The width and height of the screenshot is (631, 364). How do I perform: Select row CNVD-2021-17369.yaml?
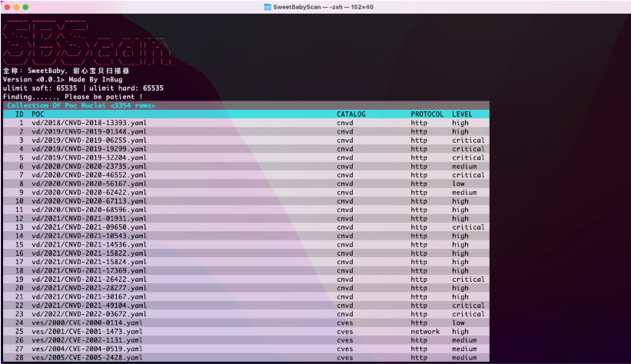246,270
